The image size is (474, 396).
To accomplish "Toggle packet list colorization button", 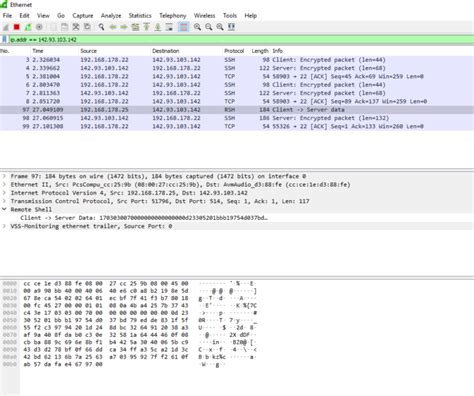I will pyautogui.click(x=184, y=27).
